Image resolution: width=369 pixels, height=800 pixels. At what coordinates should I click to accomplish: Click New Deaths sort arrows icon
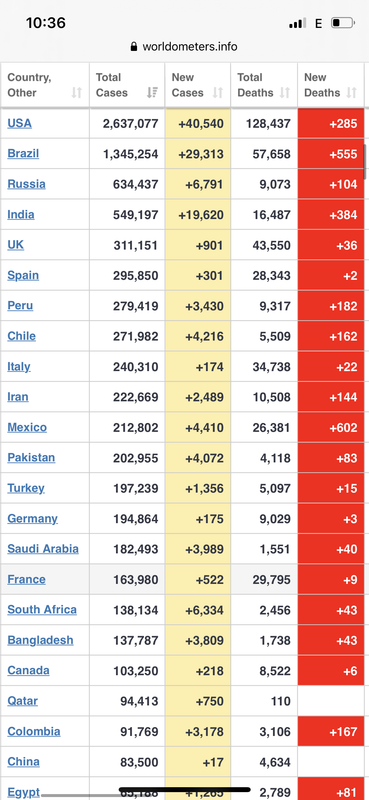pos(351,92)
